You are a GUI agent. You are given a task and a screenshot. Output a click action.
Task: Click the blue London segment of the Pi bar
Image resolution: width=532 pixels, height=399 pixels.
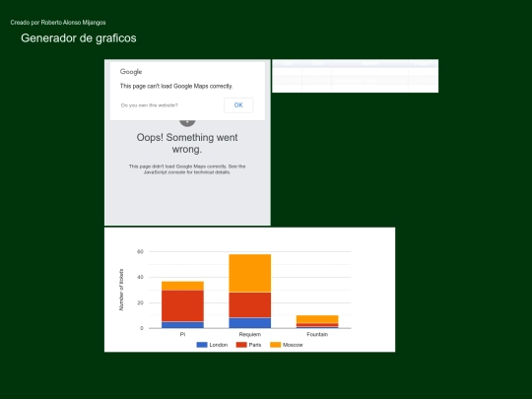(182, 325)
